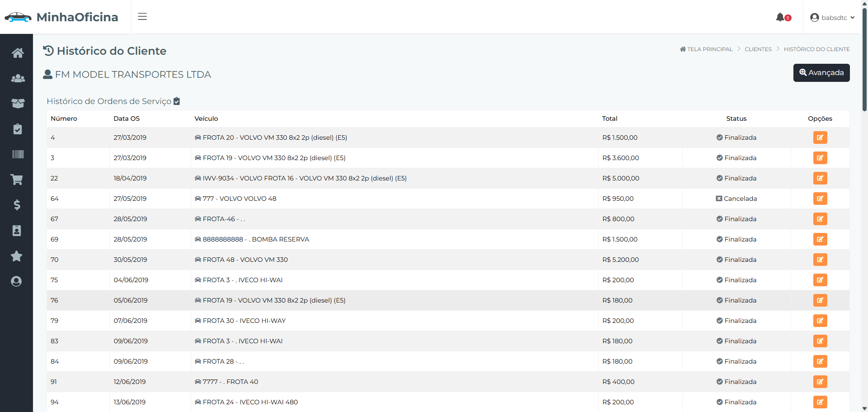
Task: Edit order 4 dated 27/03/2019
Action: click(820, 137)
